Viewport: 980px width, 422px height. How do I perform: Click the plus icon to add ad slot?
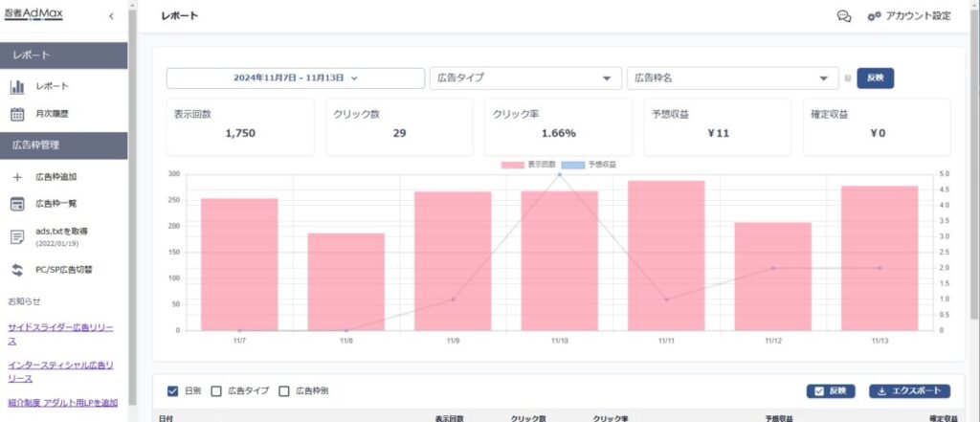click(17, 177)
